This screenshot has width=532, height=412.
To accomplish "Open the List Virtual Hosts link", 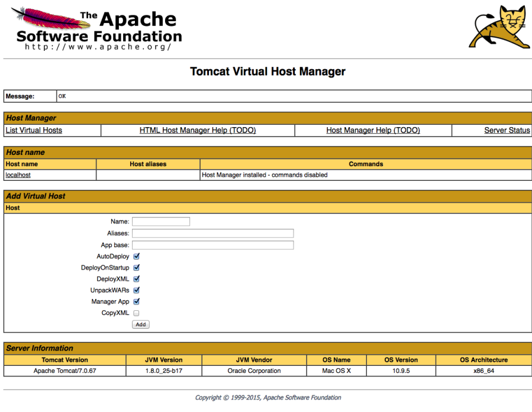I will [x=34, y=130].
